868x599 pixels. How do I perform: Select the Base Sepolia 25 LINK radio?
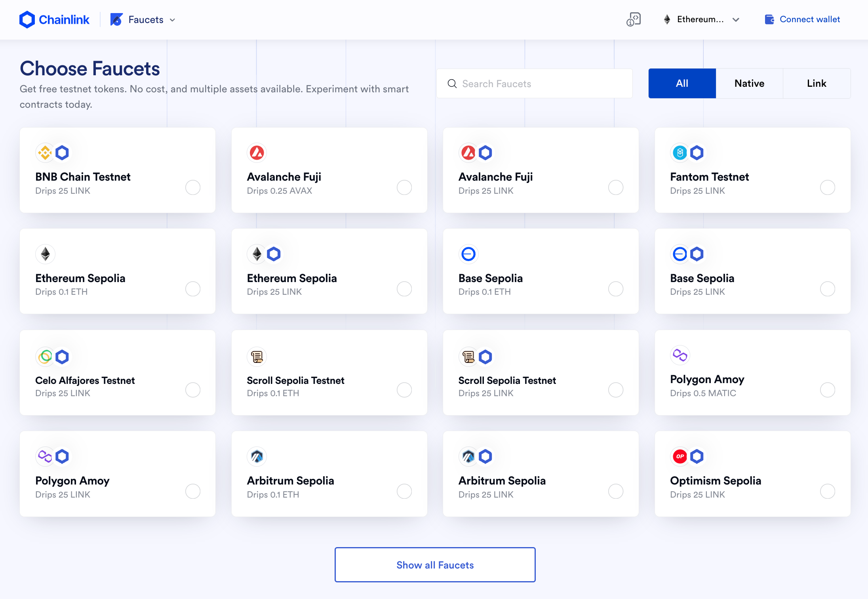(827, 289)
